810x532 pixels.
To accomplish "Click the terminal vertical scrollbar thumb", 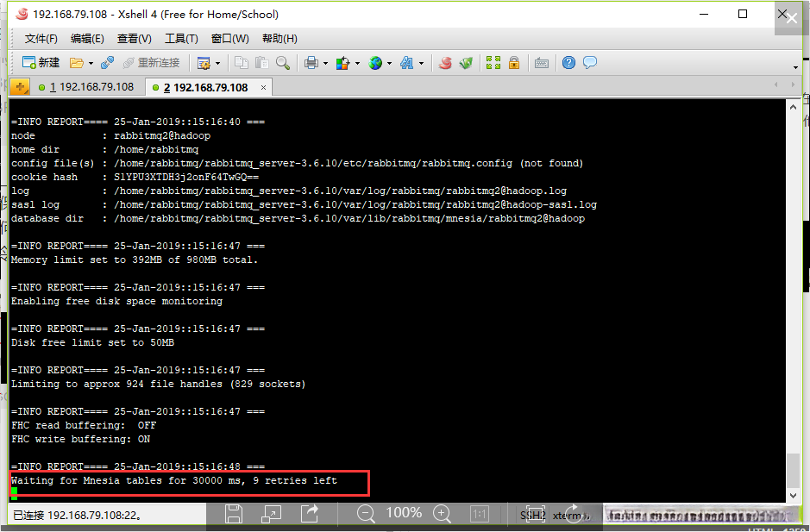I will [793, 470].
